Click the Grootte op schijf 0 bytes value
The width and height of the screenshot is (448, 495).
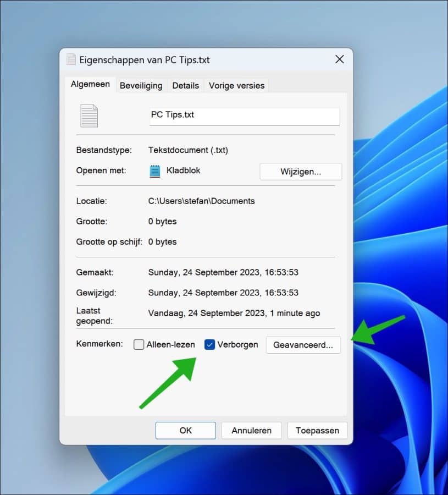[162, 242]
